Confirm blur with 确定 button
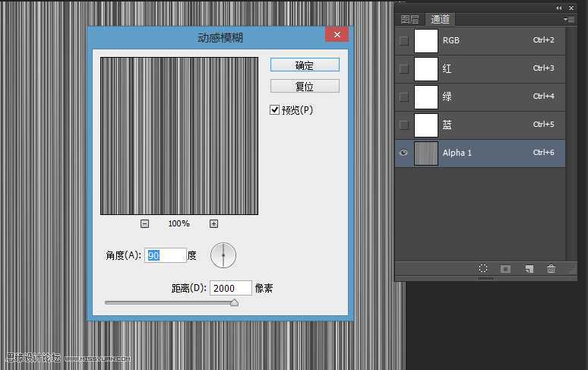 point(305,65)
